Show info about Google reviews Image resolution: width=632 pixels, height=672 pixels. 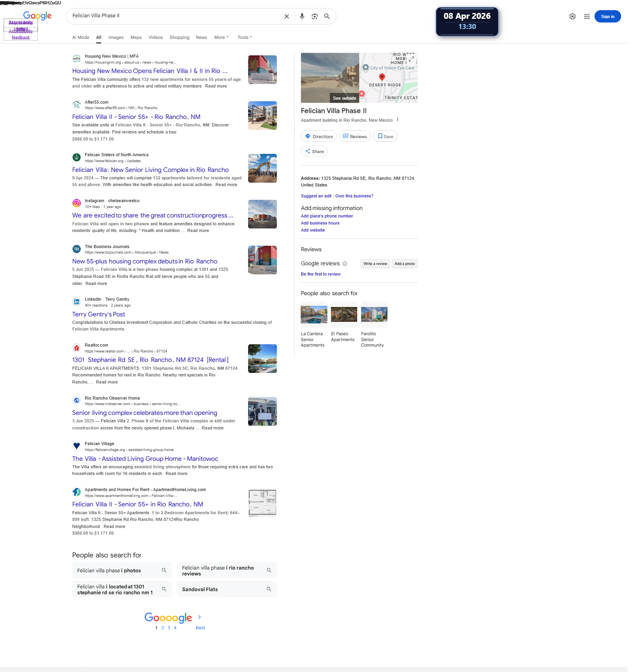(345, 264)
